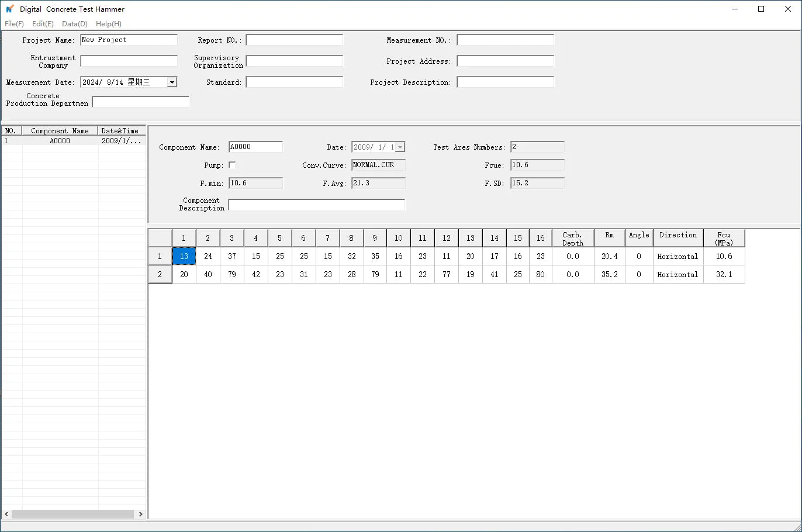Click the Carb. Depth column header

pyautogui.click(x=573, y=238)
